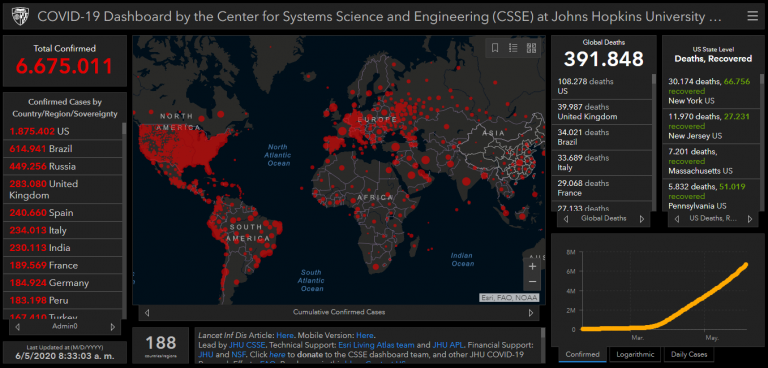Go back from Cumulative Confirmed Cases map

pos(147,312)
